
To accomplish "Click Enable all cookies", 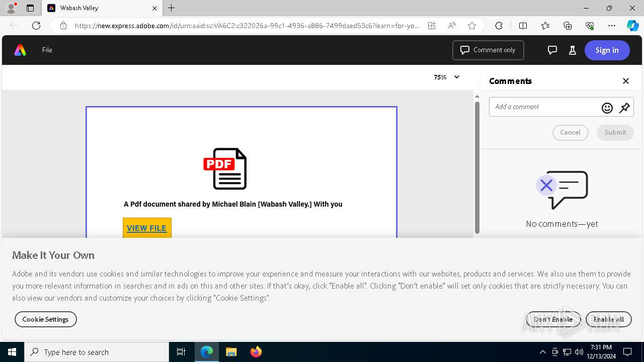I will pos(608,319).
